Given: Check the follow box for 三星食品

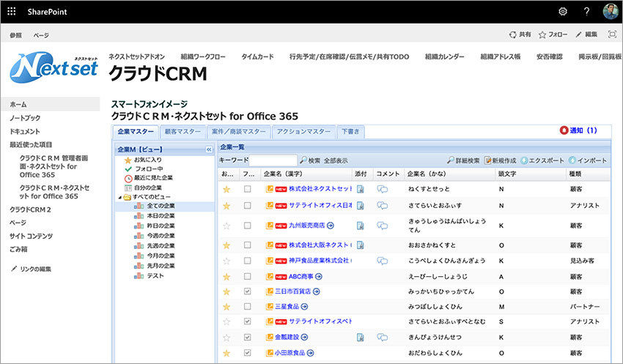Looking at the screenshot, I should (x=247, y=306).
